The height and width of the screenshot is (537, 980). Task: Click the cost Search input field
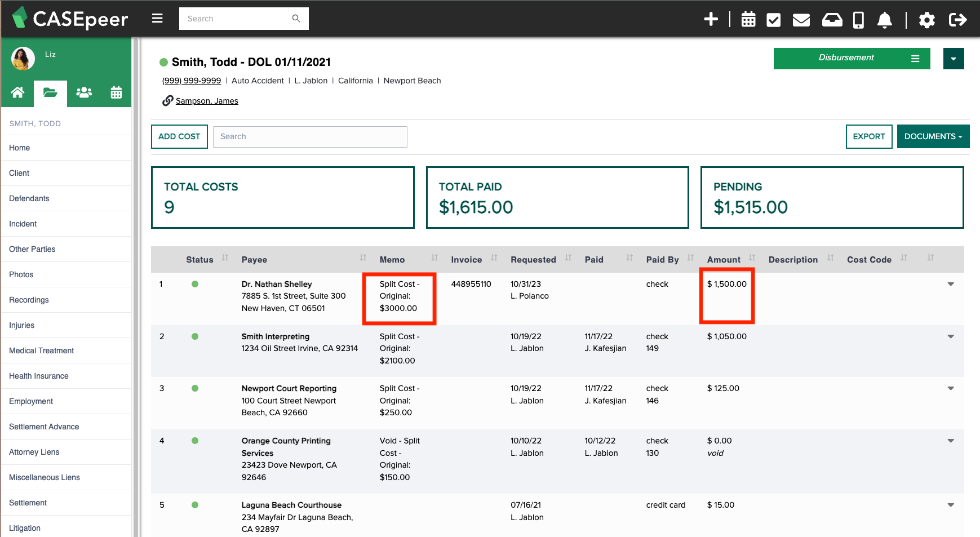310,137
